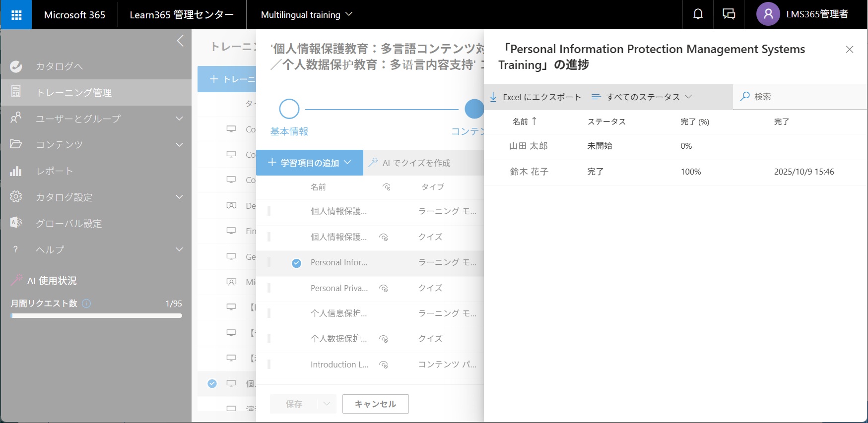
Task: Click the eye icon in the column header
Action: (387, 187)
